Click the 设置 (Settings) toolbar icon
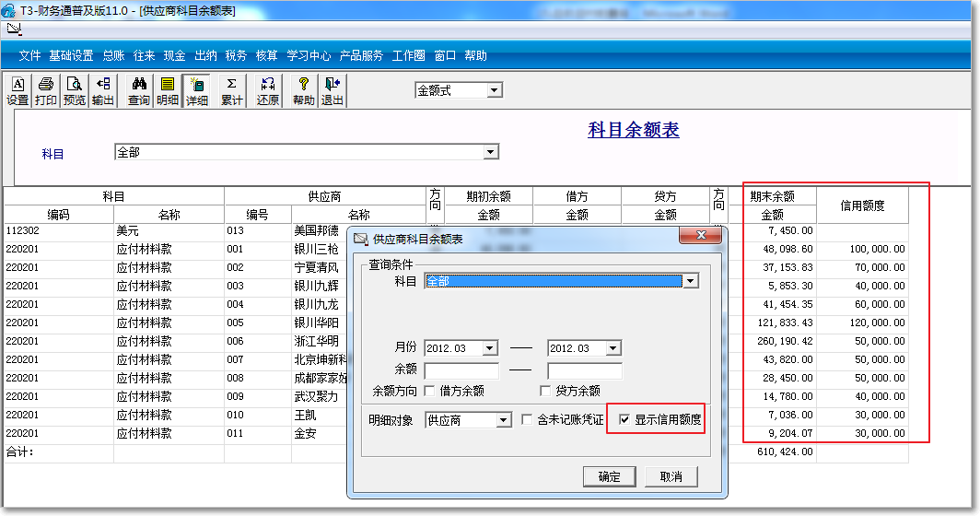Image resolution: width=980 pixels, height=516 pixels. (x=17, y=90)
